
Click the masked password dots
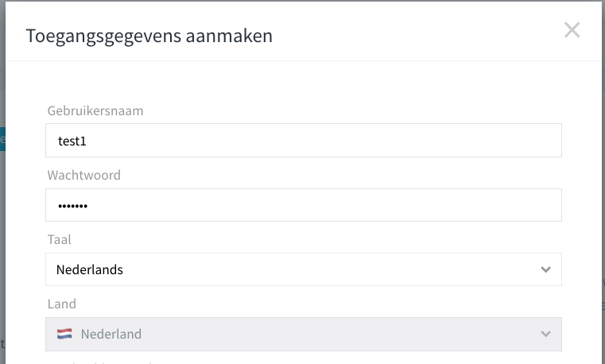pyautogui.click(x=72, y=206)
